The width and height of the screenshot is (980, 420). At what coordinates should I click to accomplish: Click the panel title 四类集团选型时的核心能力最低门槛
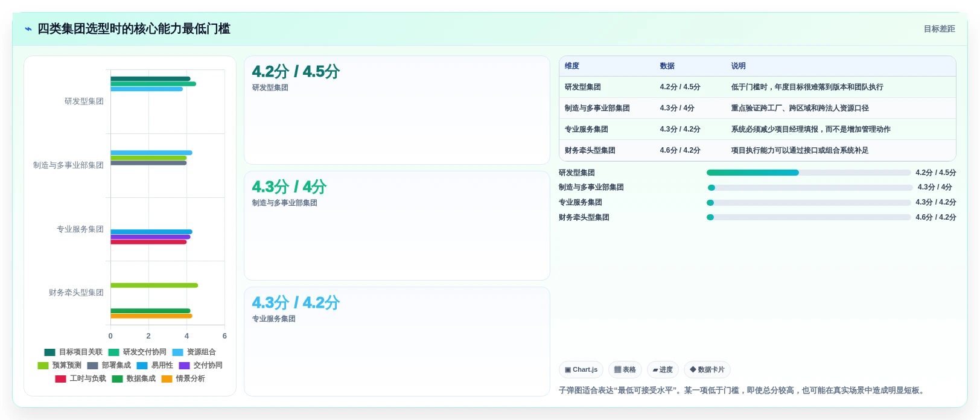click(x=134, y=29)
